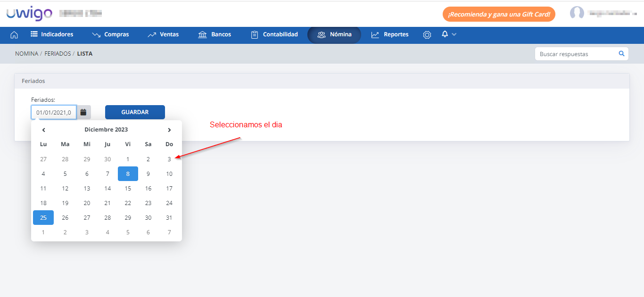Click the Diciembre 2023 month header
Screen dimensions: 644x297
(x=106, y=130)
